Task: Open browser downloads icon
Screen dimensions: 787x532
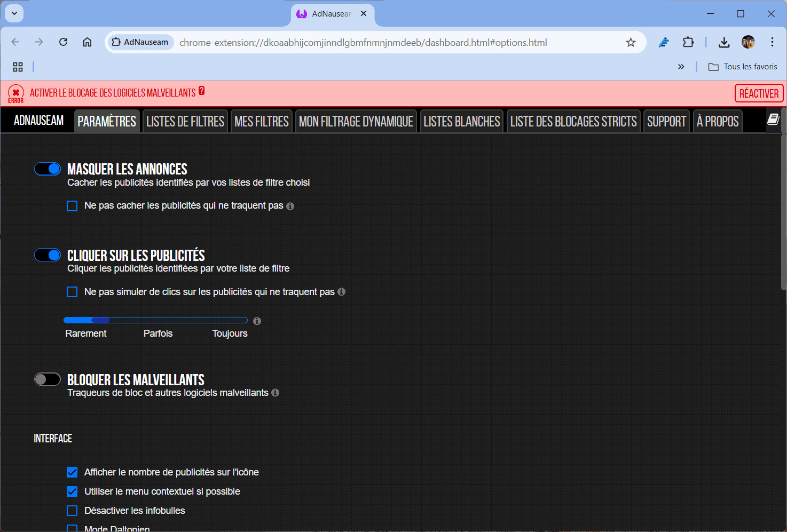Action: (724, 42)
